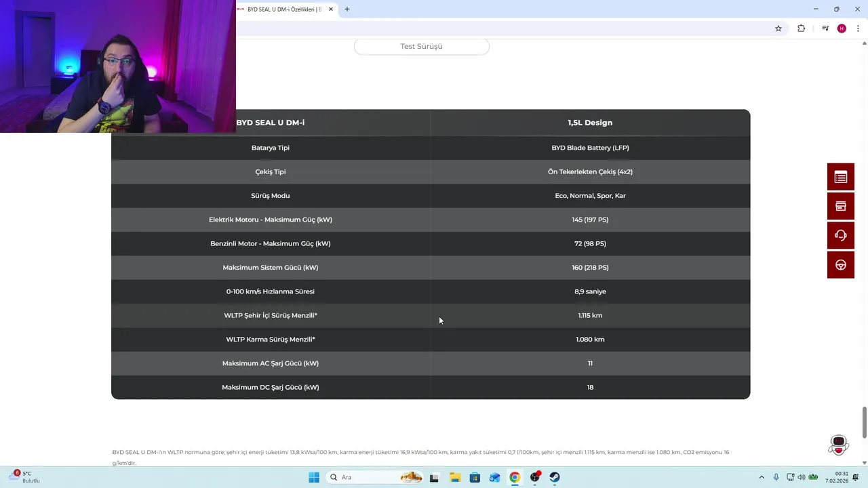
Task: Open the Chrome profile avatar H
Action: (842, 28)
